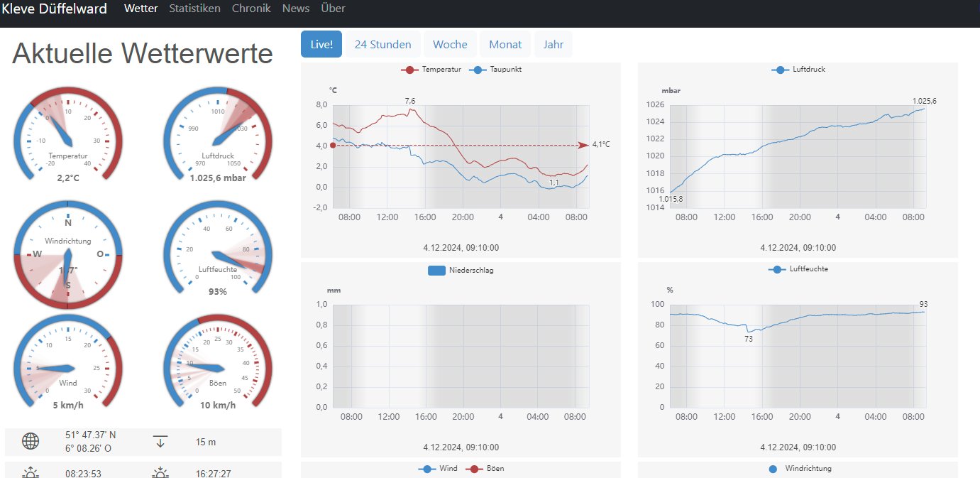The width and height of the screenshot is (980, 478).
Task: Switch to the 24 Stunden view
Action: (x=382, y=44)
